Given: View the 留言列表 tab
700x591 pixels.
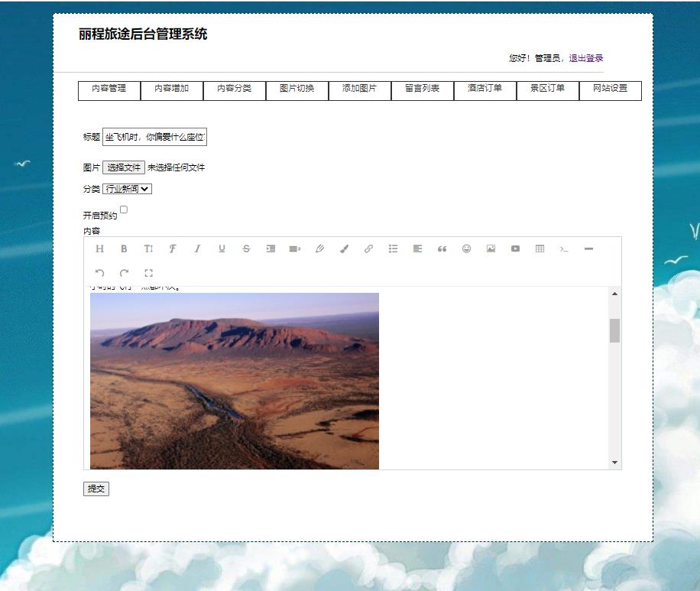Looking at the screenshot, I should [423, 91].
